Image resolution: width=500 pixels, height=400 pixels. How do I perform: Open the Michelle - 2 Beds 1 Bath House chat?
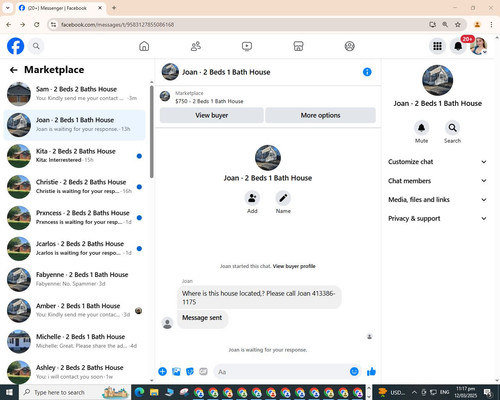point(75,341)
